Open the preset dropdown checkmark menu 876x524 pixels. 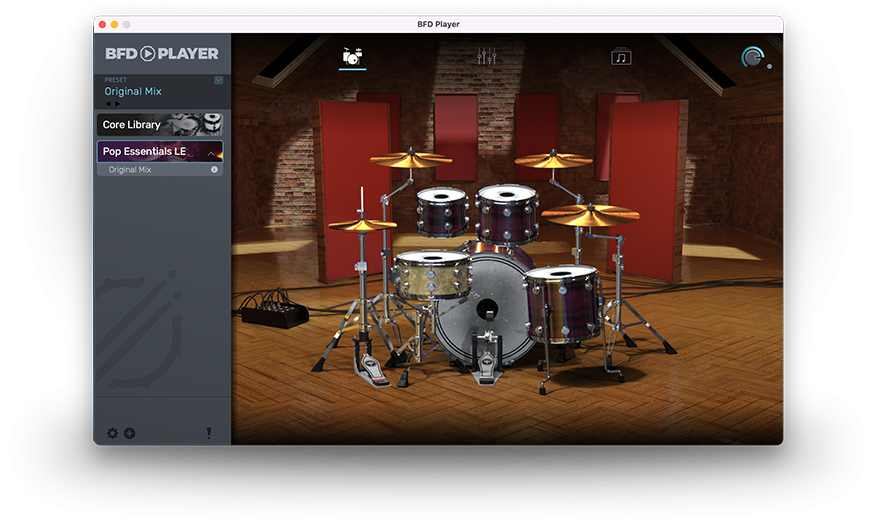pyautogui.click(x=218, y=80)
